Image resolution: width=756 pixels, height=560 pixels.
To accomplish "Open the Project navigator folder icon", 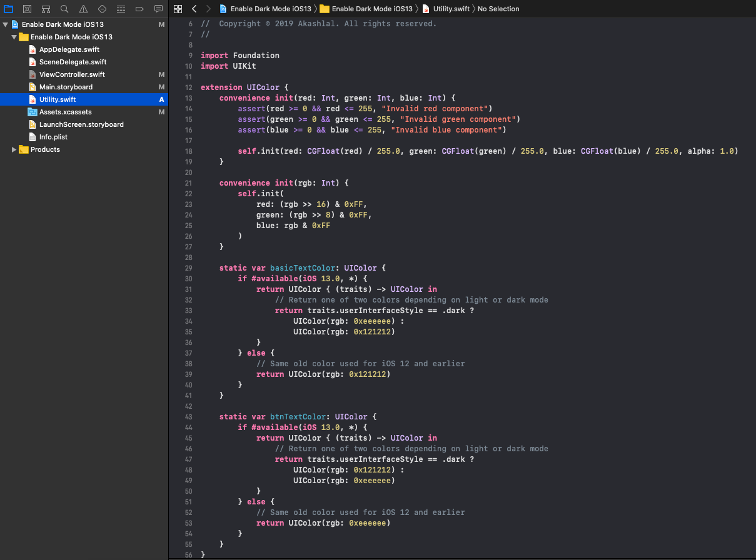I will (8, 9).
